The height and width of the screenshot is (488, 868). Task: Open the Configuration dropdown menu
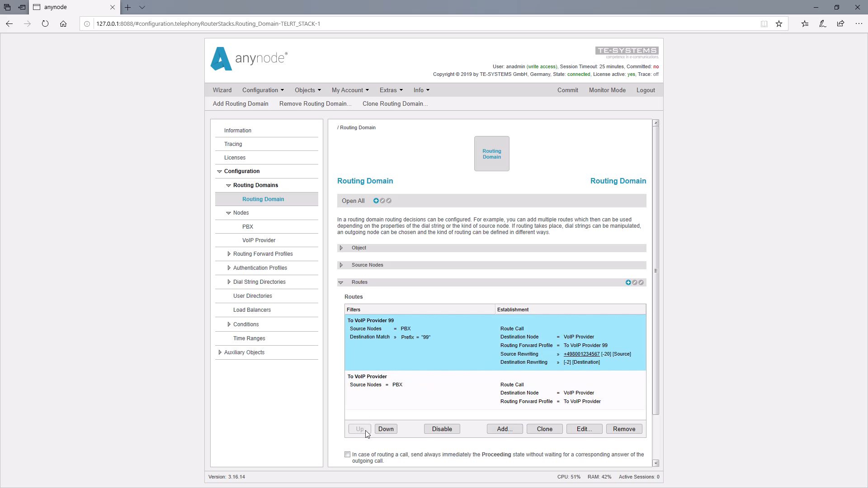pyautogui.click(x=263, y=90)
